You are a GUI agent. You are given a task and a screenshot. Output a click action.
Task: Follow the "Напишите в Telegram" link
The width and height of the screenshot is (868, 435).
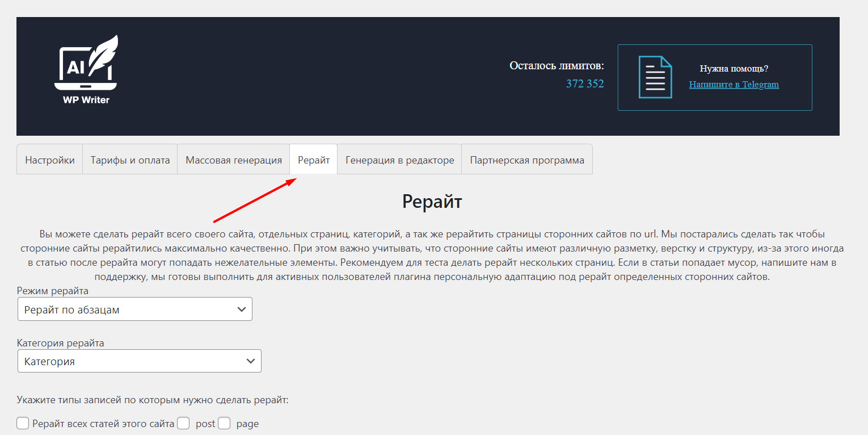click(x=734, y=85)
